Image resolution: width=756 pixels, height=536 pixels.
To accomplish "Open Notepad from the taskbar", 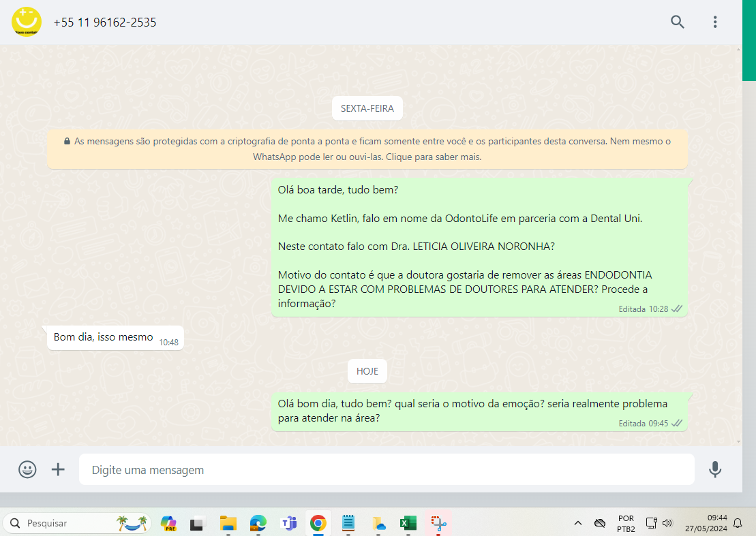I will click(x=348, y=523).
